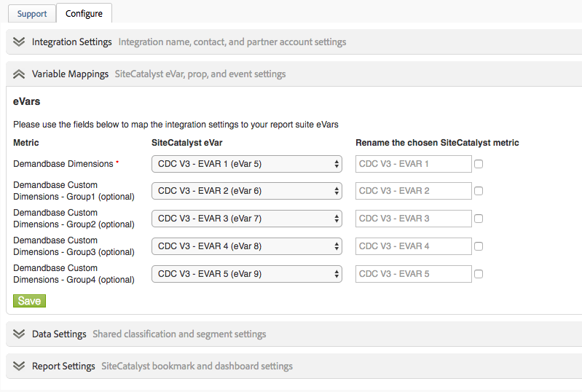
Task: Click the CDC V3 - EVAR 1 rename field
Action: [414, 164]
